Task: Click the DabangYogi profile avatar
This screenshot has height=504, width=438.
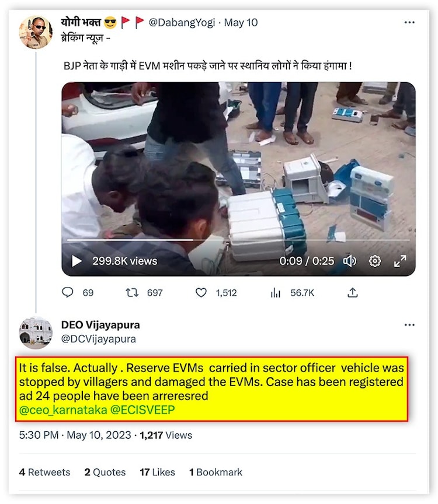Action: point(35,33)
